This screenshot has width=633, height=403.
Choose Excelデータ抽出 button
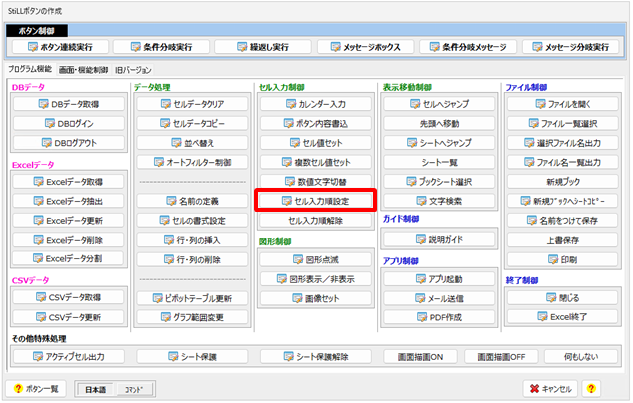click(x=68, y=201)
